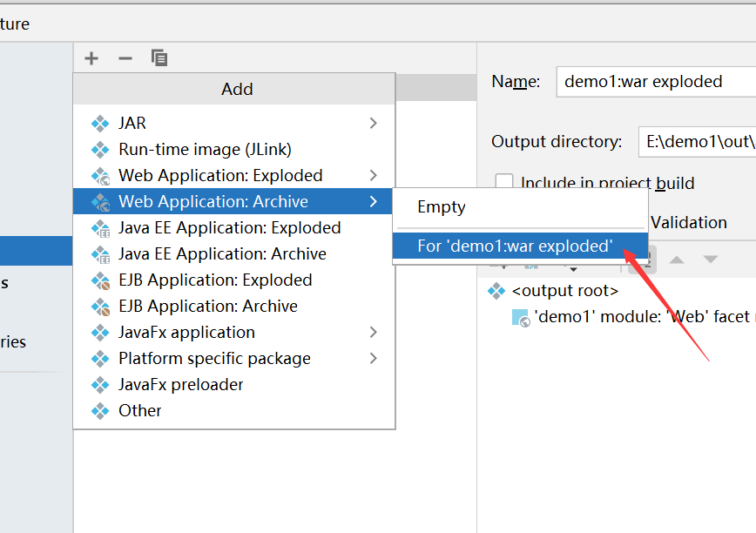Click the Output directory field
This screenshot has height=533, width=756.
[697, 142]
